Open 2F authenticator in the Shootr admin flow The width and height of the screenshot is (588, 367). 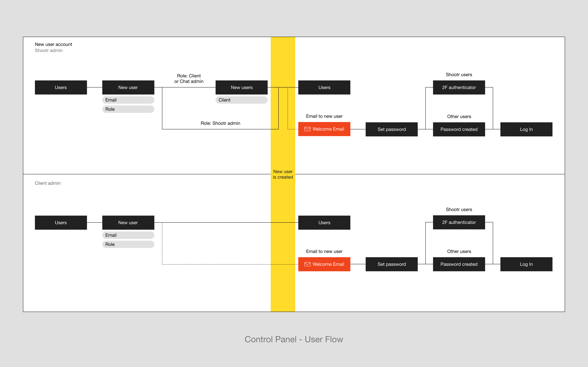[x=459, y=87]
